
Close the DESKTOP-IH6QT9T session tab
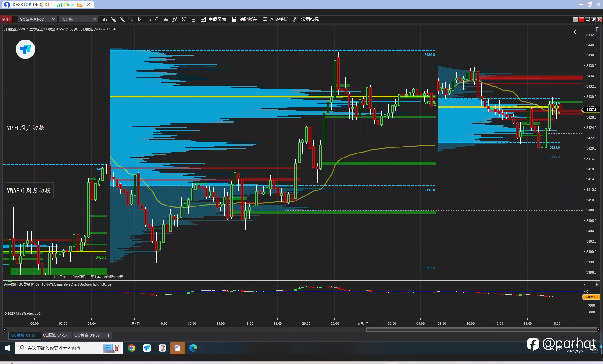[x=88, y=5]
